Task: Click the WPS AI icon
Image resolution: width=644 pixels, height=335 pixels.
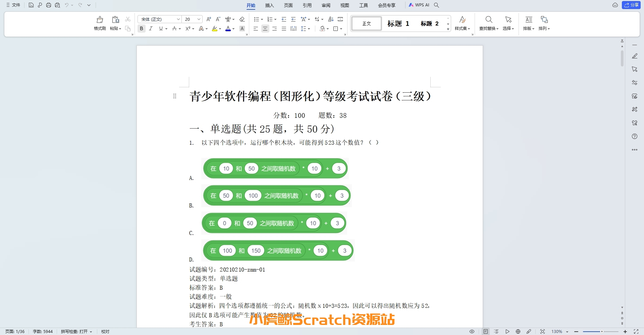Action: pyautogui.click(x=419, y=5)
